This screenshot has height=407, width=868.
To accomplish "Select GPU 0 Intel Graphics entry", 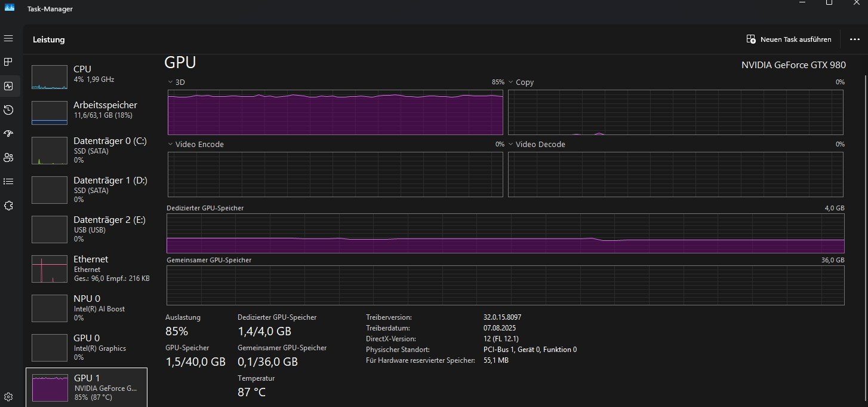I will click(x=87, y=347).
